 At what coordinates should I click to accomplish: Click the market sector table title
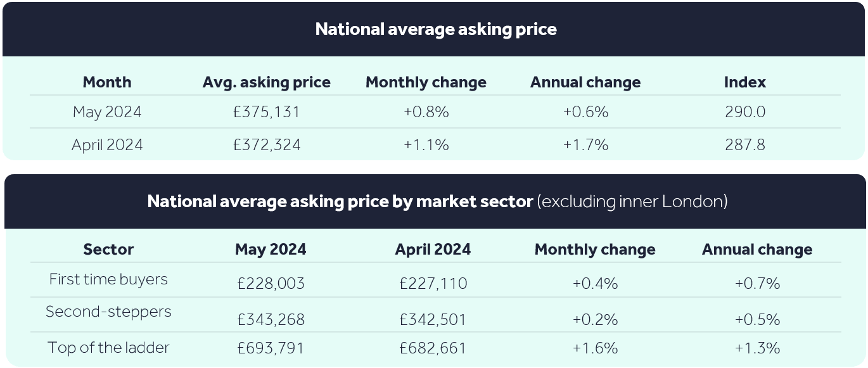click(x=437, y=201)
